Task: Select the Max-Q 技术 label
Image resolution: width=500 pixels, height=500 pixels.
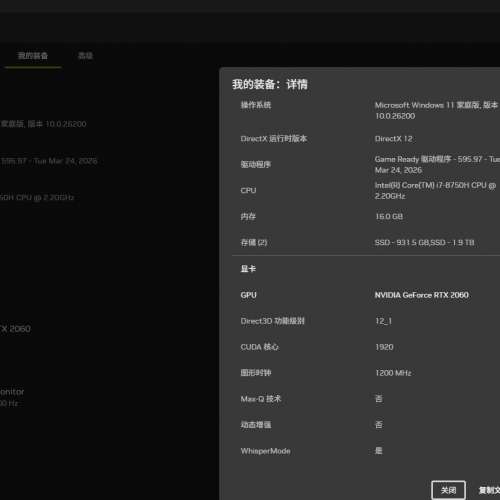Action: click(x=261, y=399)
